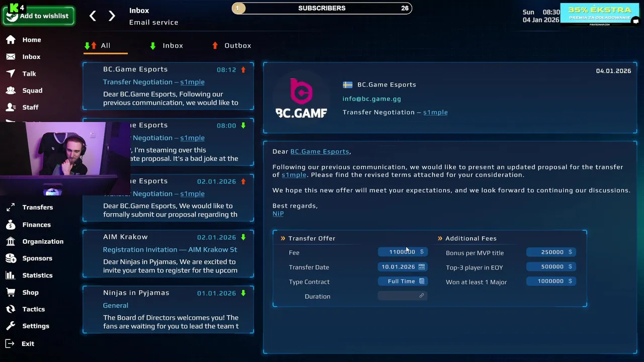The image size is (644, 362).
Task: Open s1mple link in email subject header
Action: coord(435,112)
